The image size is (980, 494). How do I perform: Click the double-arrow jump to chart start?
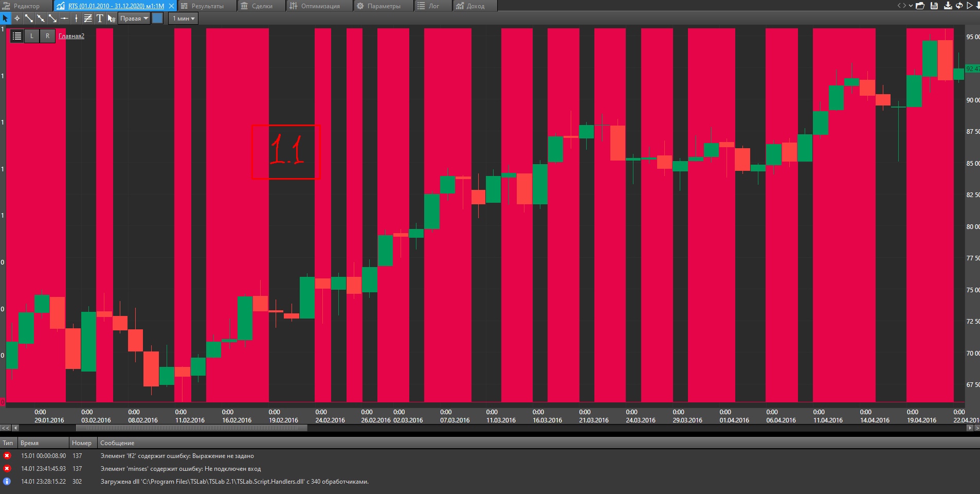[5, 428]
